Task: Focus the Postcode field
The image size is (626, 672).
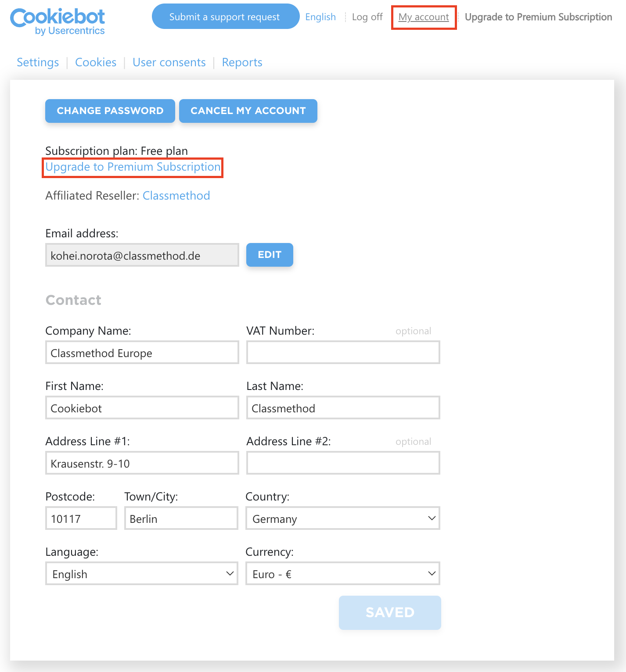Action: click(x=81, y=518)
